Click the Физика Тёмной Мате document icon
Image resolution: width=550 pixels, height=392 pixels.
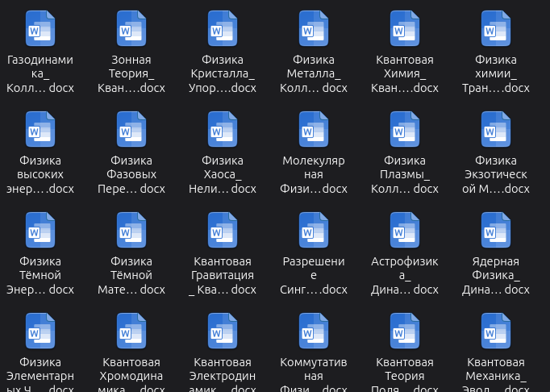coord(131,230)
